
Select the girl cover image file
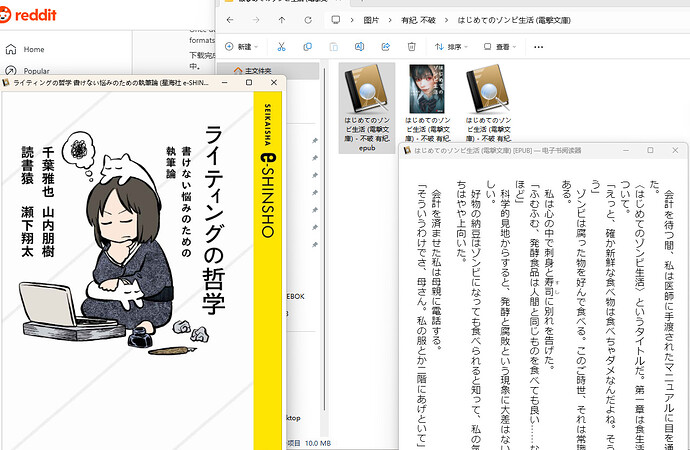pyautogui.click(x=427, y=103)
